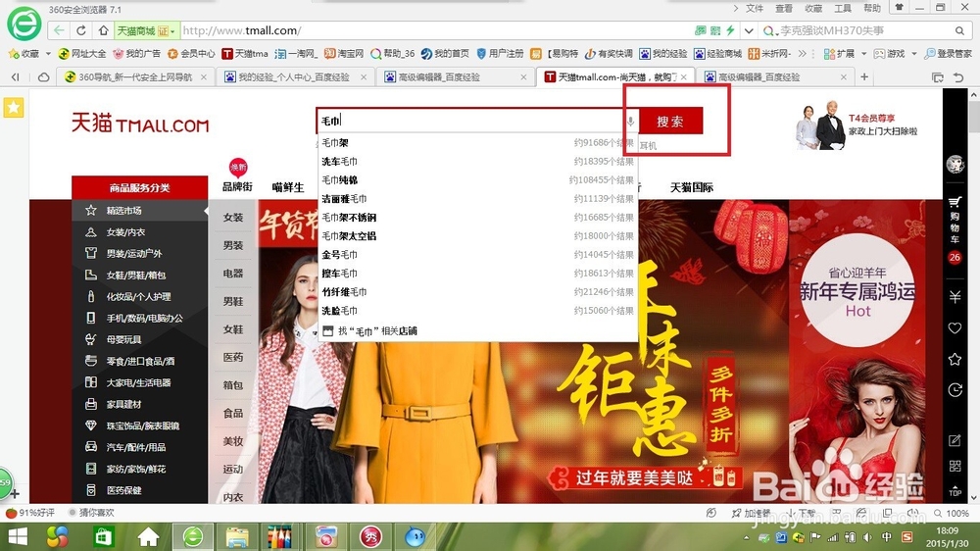
Task: Open the feedback edit icon in sidebar
Action: (x=955, y=440)
